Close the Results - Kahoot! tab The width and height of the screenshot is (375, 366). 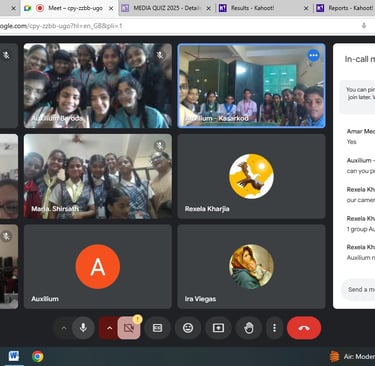click(306, 8)
